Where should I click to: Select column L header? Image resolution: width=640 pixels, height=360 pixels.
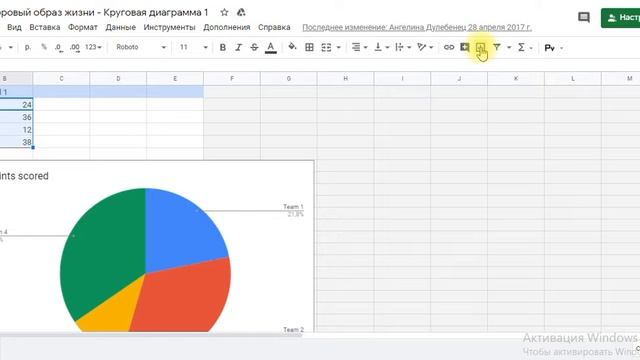pos(573,78)
